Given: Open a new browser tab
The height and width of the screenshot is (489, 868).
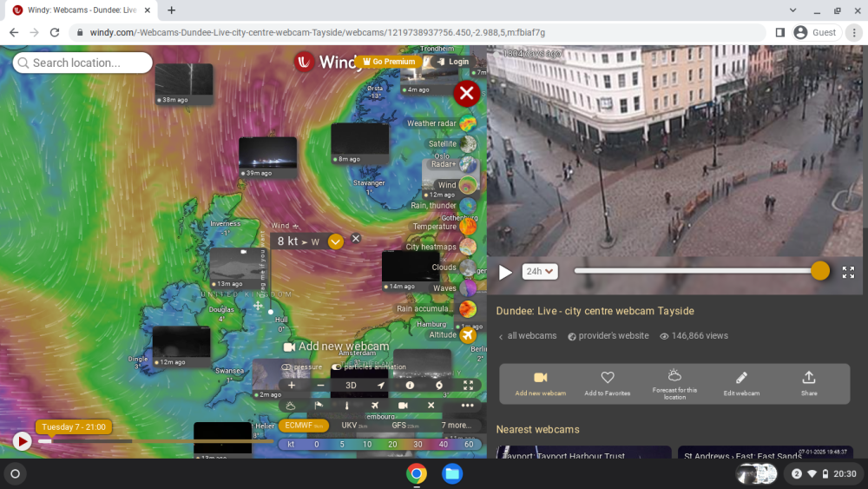Looking at the screenshot, I should (x=172, y=10).
